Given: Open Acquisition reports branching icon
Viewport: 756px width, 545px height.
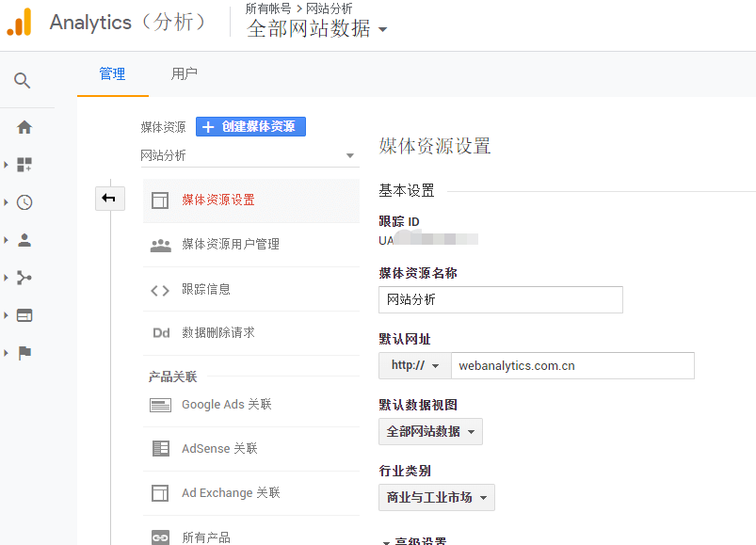Looking at the screenshot, I should [24, 278].
